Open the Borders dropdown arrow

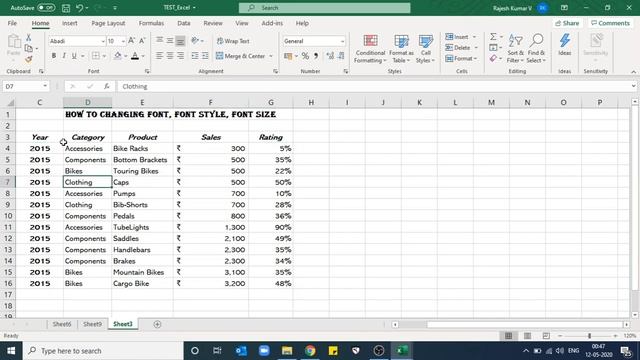click(104, 56)
